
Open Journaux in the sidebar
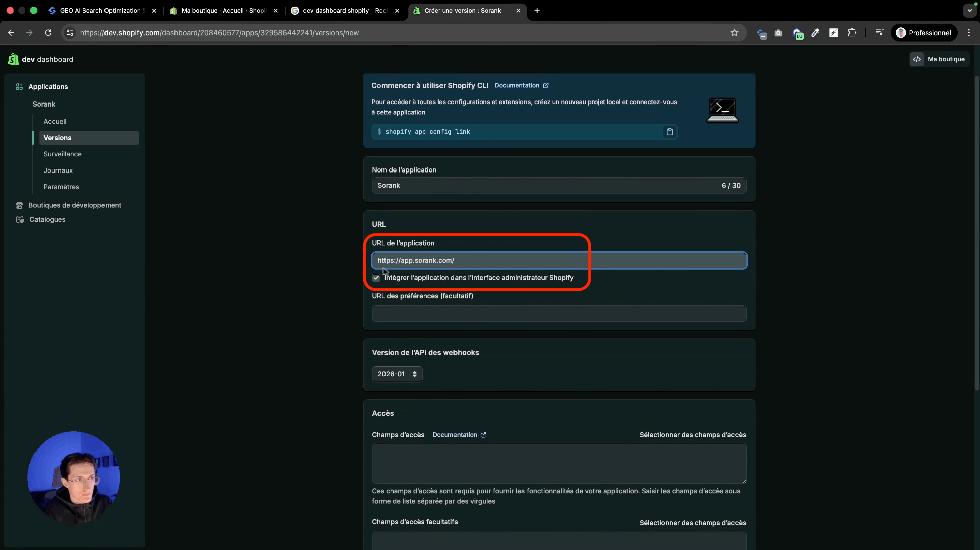(x=58, y=170)
